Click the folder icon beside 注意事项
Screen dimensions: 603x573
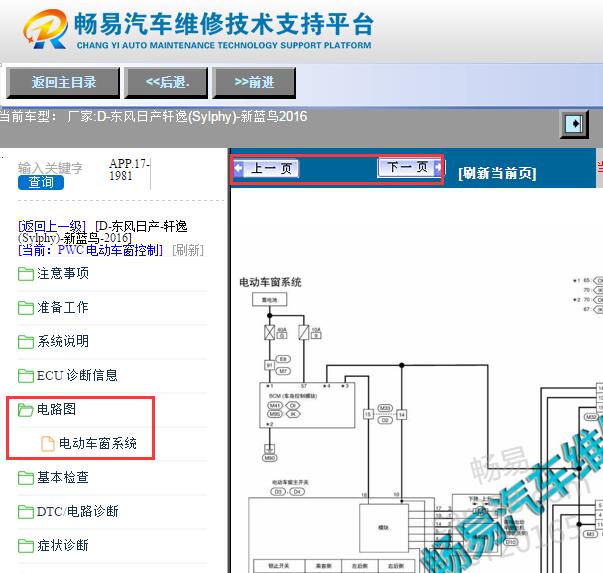[26, 274]
